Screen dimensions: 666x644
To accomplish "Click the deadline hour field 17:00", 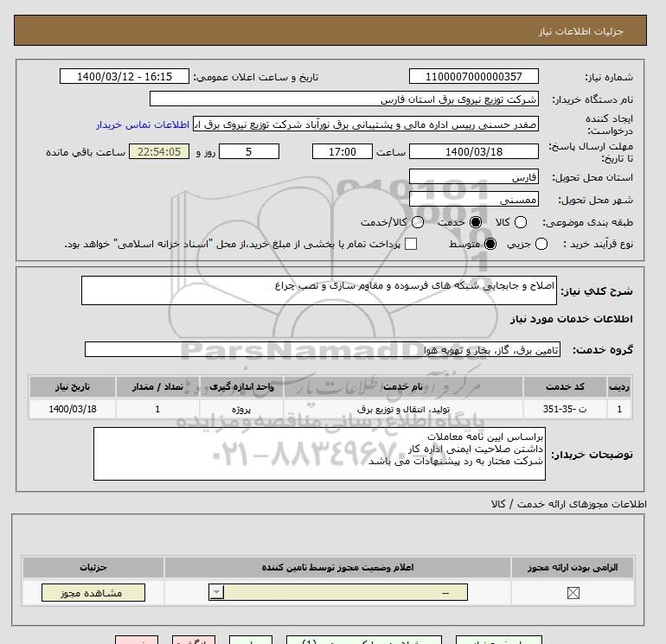I will click(x=343, y=151).
